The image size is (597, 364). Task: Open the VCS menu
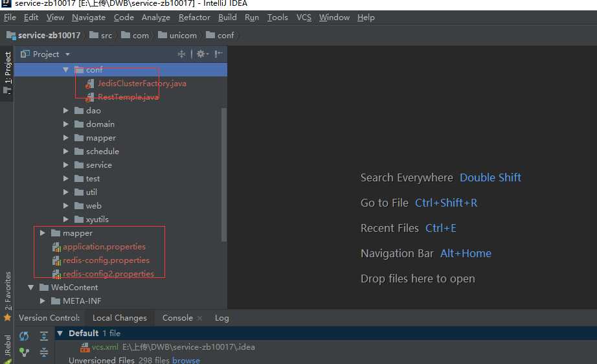(x=304, y=17)
